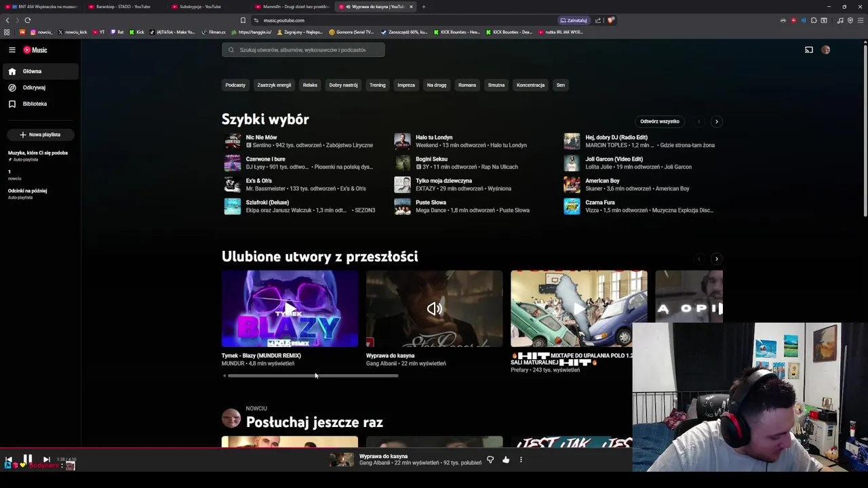The image size is (868, 488).
Task: Pause the current track
Action: pos(27,460)
